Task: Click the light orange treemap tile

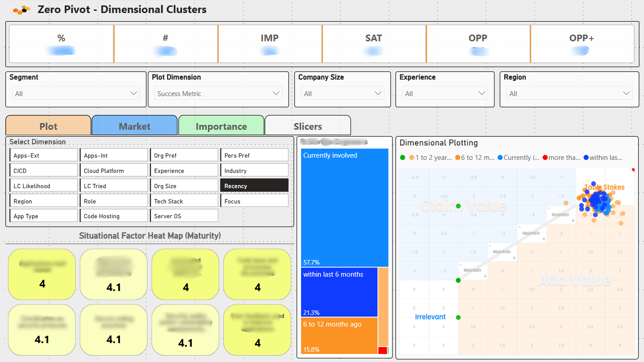Action: (x=383, y=307)
